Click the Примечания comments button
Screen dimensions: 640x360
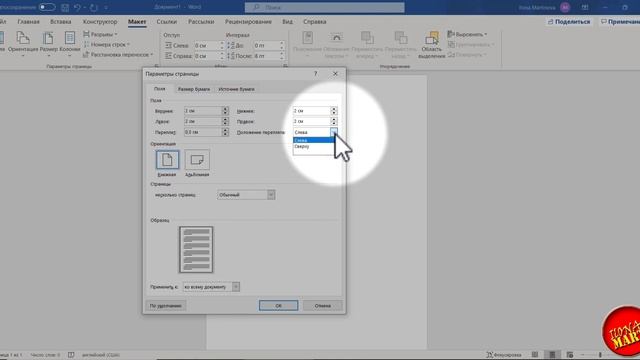620,22
